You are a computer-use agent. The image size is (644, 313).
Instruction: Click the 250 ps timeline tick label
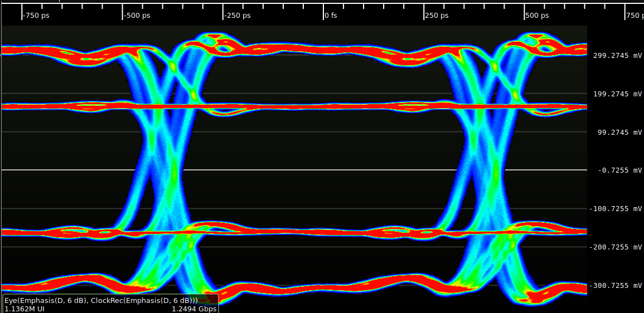[x=437, y=16]
